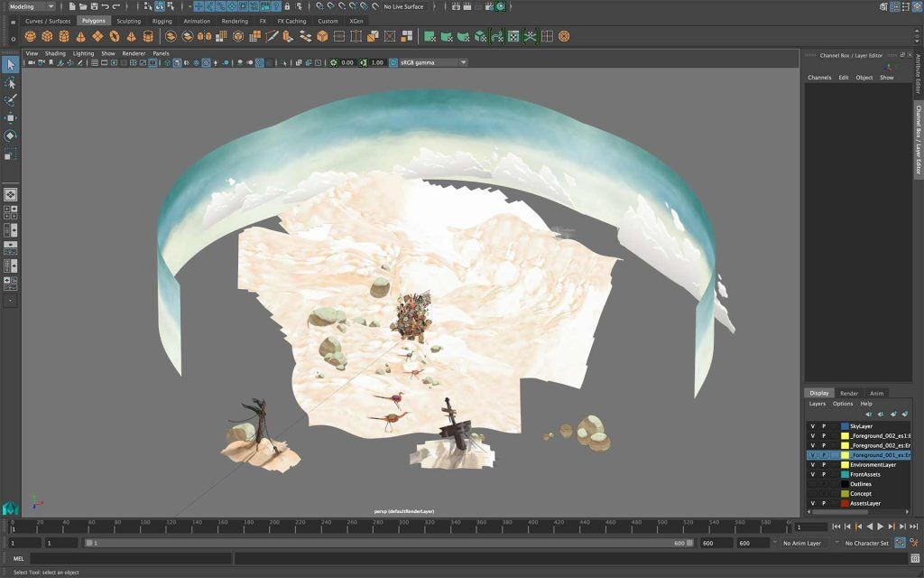This screenshot has height=578, width=924.
Task: Activate the Move tool in the toolbox
Action: (x=11, y=116)
